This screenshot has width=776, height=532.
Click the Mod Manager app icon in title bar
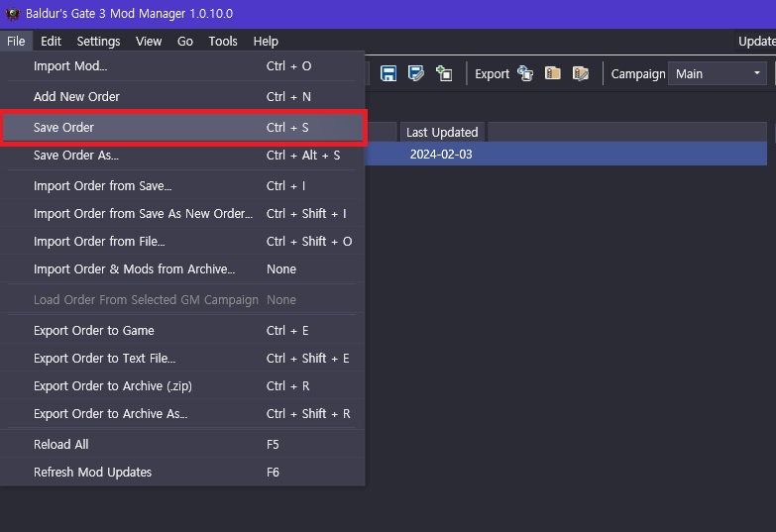[x=12, y=13]
